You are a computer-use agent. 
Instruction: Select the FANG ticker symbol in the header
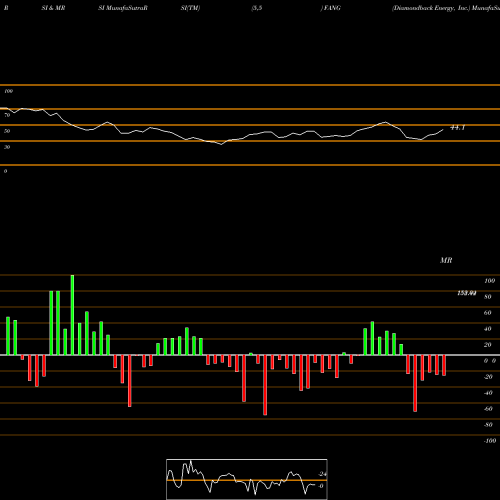pos(332,8)
